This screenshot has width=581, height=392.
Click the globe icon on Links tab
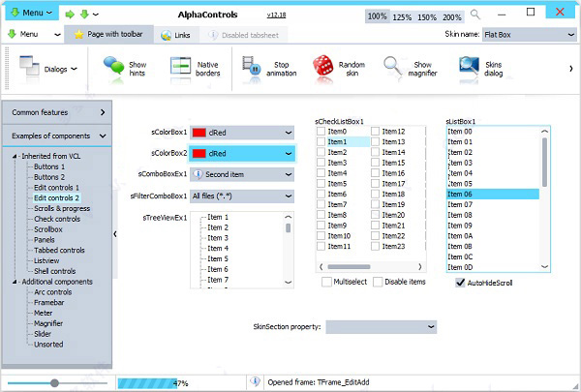point(166,35)
